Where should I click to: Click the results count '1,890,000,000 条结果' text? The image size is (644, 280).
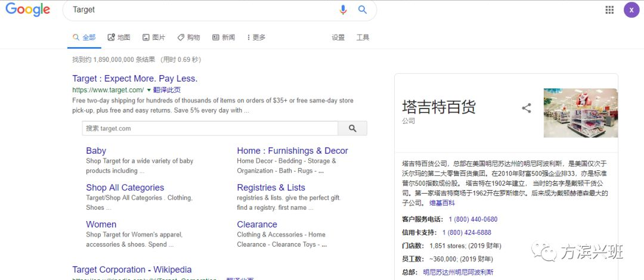(124, 60)
